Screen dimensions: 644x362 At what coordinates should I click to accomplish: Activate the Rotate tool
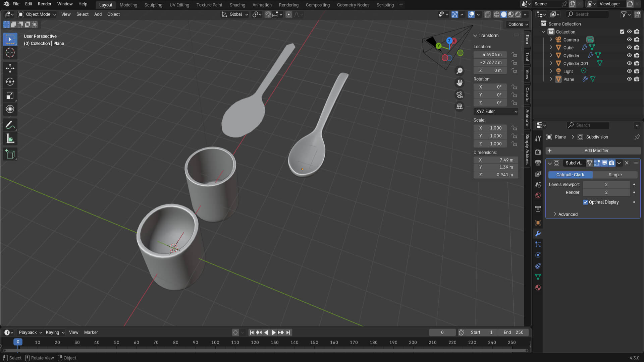(x=10, y=82)
